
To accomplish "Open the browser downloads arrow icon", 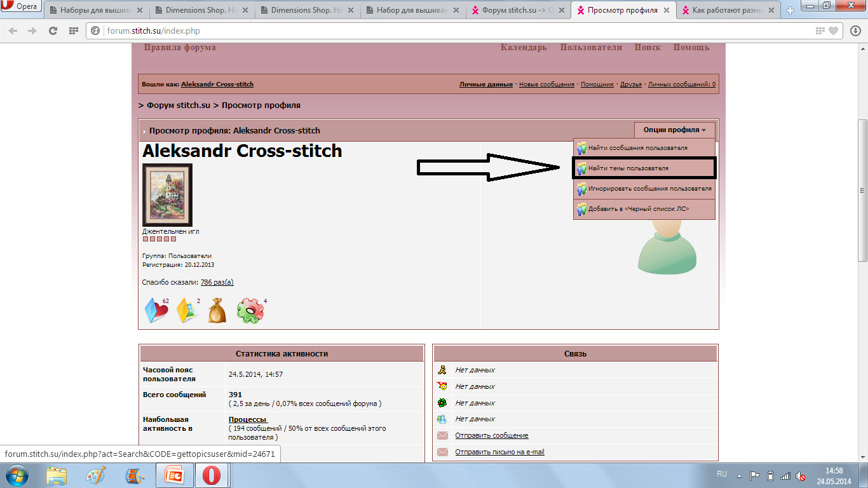I will (855, 30).
